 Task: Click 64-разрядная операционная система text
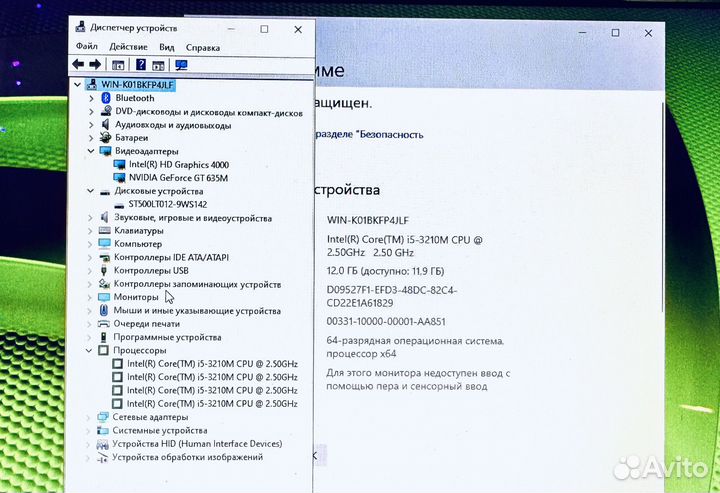(415, 341)
